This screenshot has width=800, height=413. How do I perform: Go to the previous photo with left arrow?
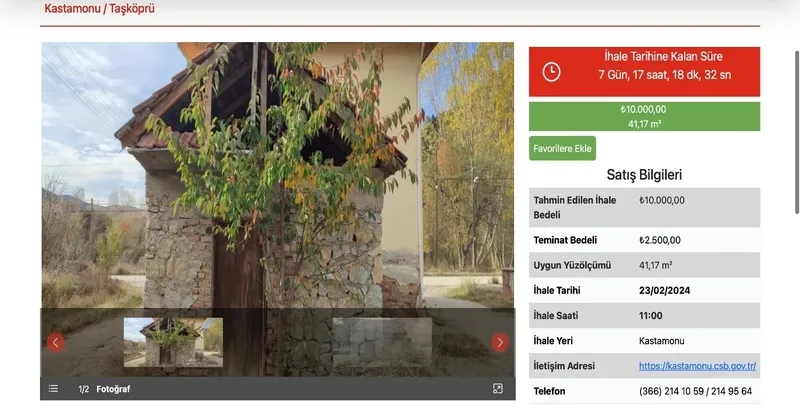coord(56,342)
